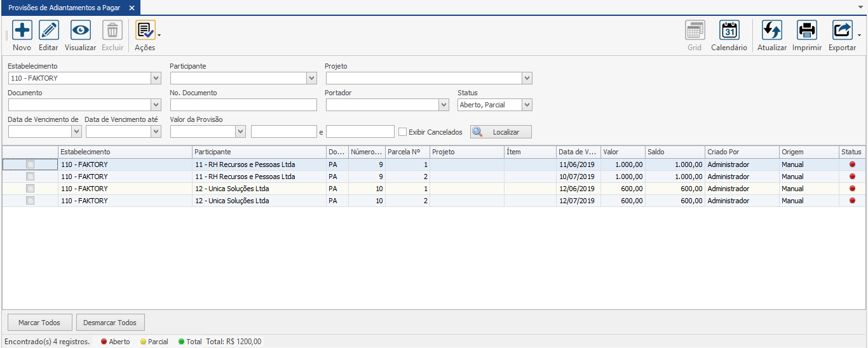Click the Exportar share icon
868x348 pixels.
tap(842, 30)
